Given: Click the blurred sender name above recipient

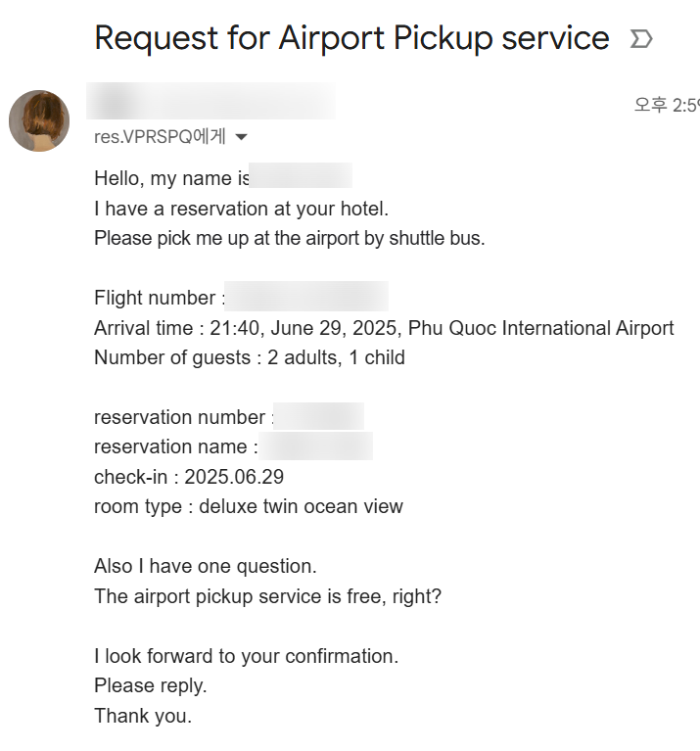Looking at the screenshot, I should [x=210, y=102].
